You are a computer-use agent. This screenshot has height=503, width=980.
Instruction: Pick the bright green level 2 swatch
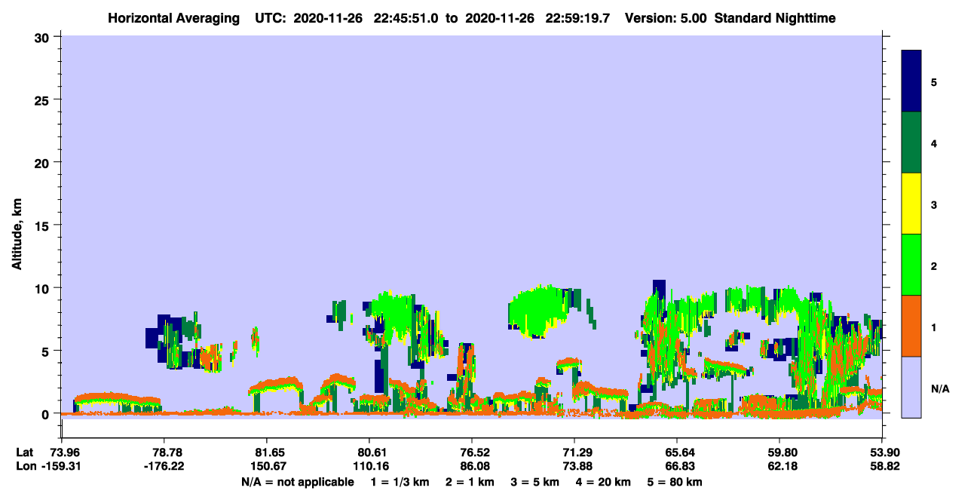pos(911,265)
